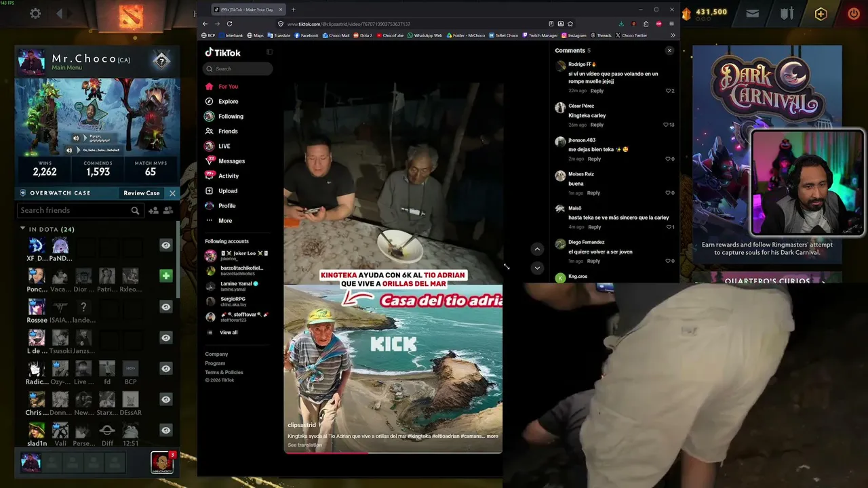The height and width of the screenshot is (488, 868).
Task: Click the Review Case button
Action: click(x=142, y=193)
